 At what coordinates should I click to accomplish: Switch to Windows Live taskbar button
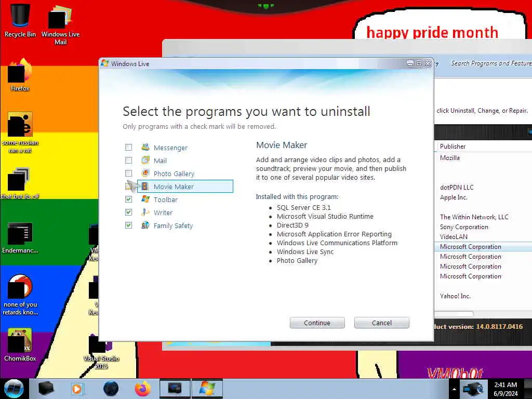(207, 389)
